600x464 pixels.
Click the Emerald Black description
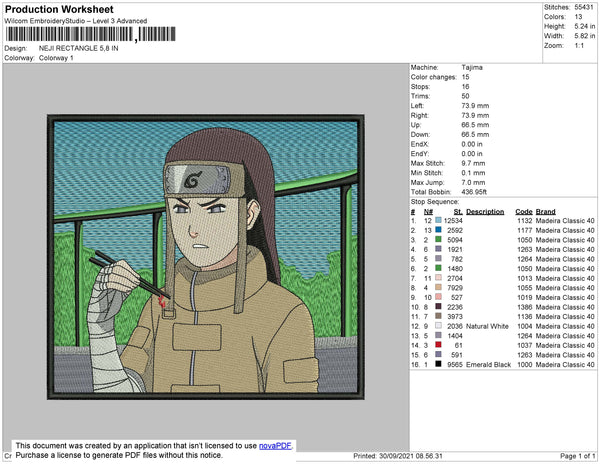click(488, 365)
